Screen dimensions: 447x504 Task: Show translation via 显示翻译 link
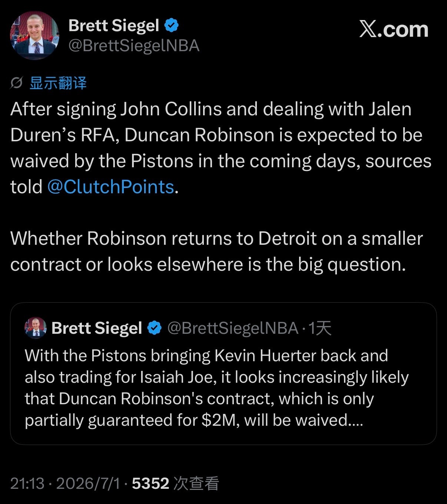(58, 83)
